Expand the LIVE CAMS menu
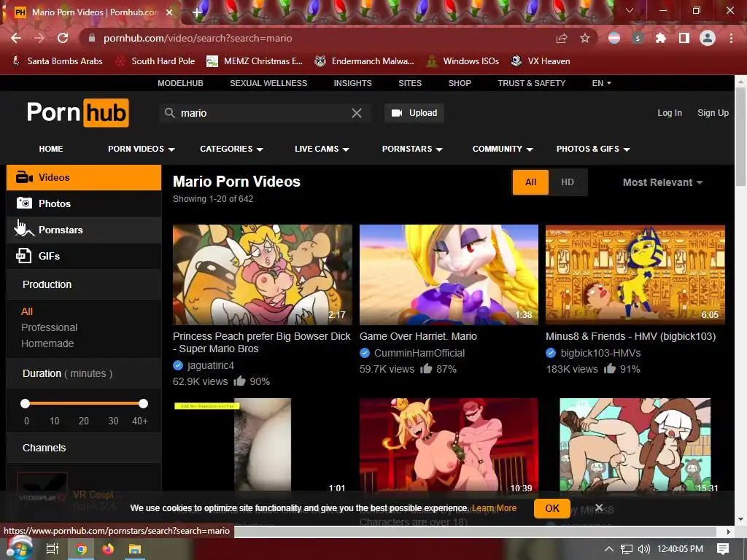 pos(322,149)
